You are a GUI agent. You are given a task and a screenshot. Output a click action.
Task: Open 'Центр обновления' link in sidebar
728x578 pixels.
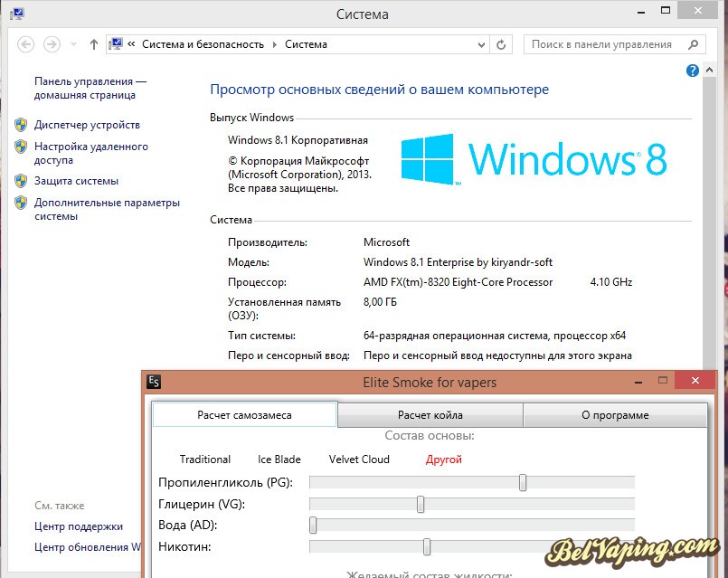pyautogui.click(x=88, y=547)
